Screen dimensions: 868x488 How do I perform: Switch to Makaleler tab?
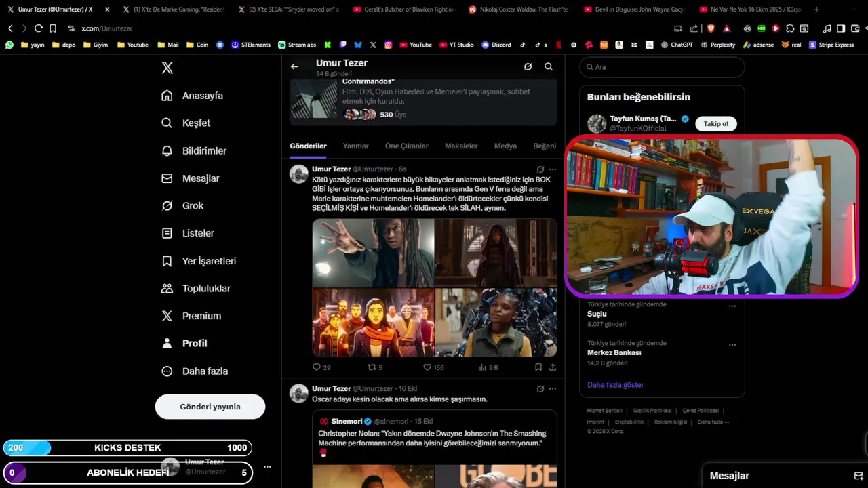tap(461, 146)
